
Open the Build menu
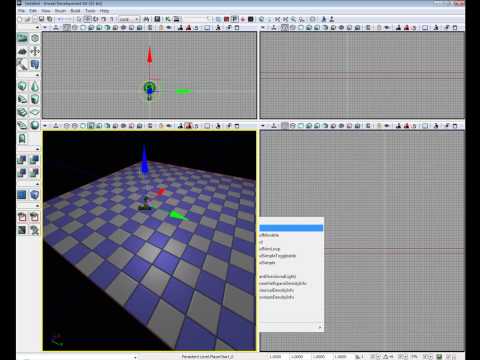75,11
